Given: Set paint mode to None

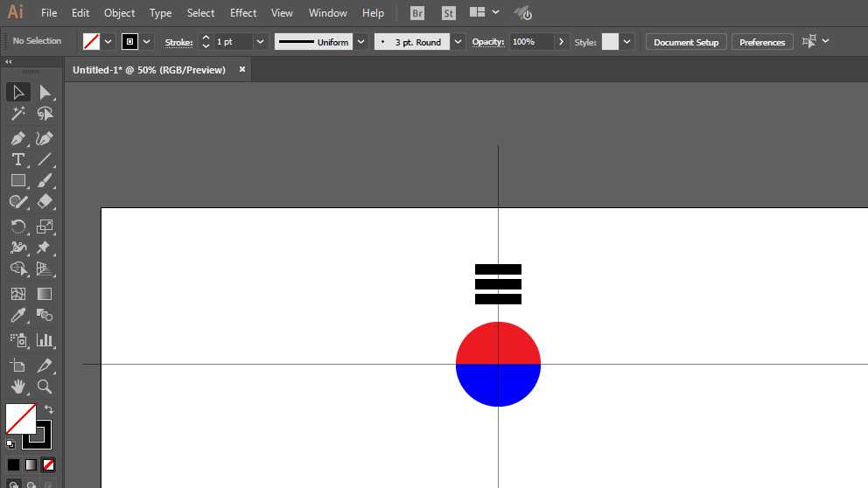Looking at the screenshot, I should [x=49, y=464].
